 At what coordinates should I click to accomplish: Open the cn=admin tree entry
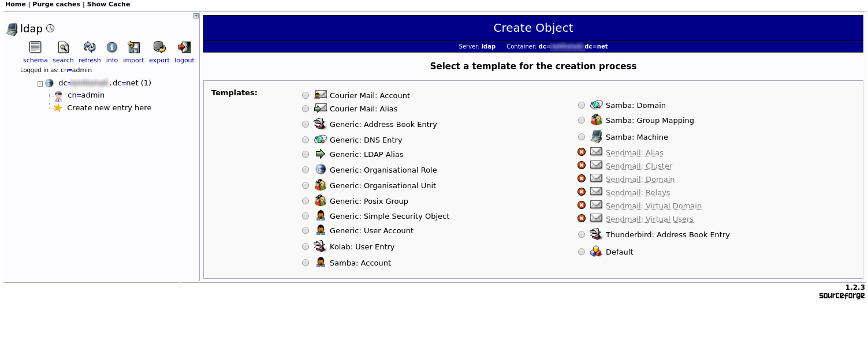86,95
